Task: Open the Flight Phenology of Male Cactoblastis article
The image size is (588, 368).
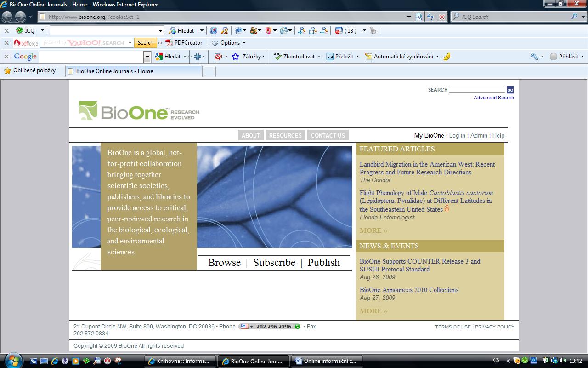Action: coord(426,201)
